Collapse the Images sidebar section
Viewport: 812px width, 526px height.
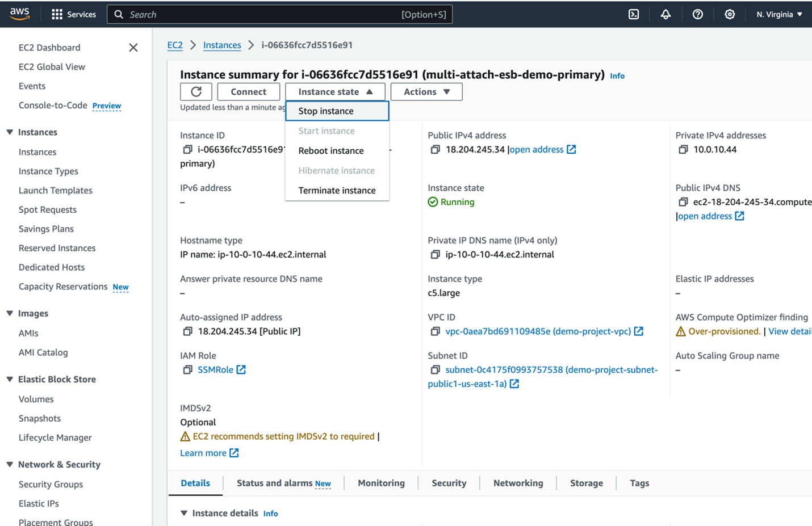coord(10,313)
